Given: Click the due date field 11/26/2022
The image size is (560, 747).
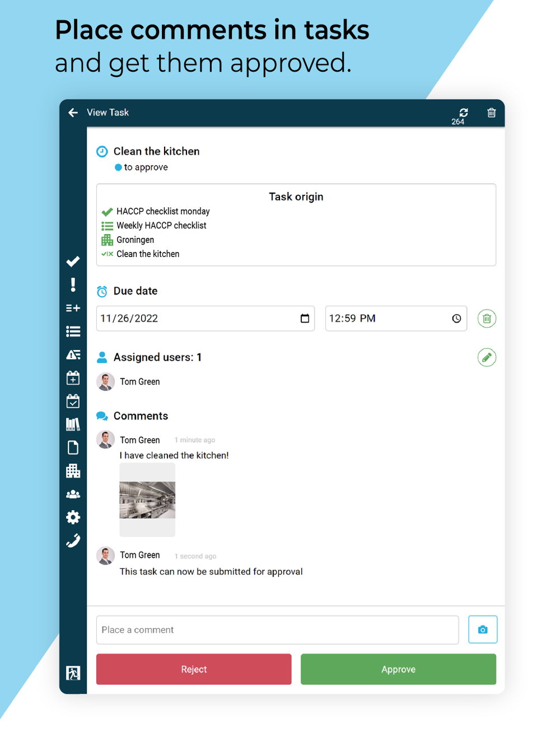Looking at the screenshot, I should [x=206, y=318].
